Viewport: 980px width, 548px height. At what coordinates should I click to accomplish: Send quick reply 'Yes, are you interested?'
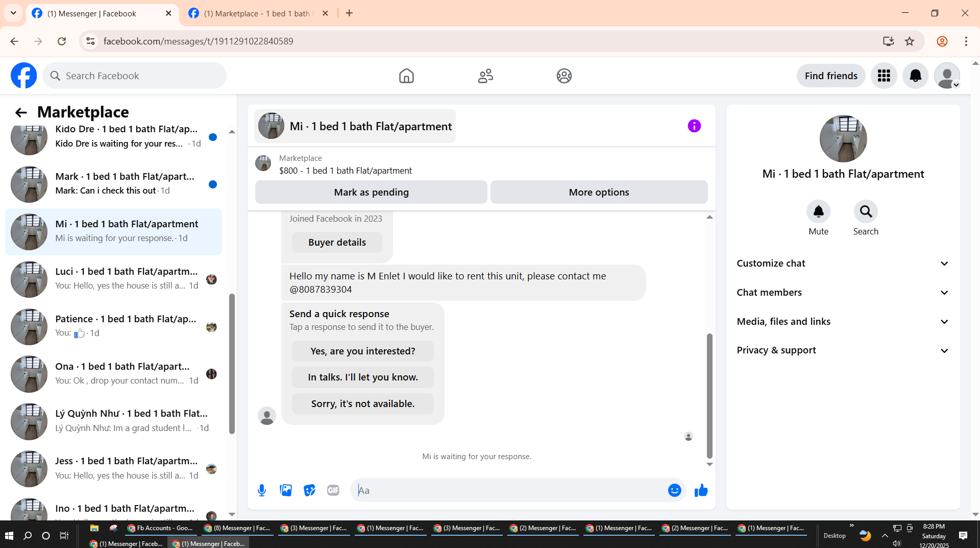(x=363, y=351)
